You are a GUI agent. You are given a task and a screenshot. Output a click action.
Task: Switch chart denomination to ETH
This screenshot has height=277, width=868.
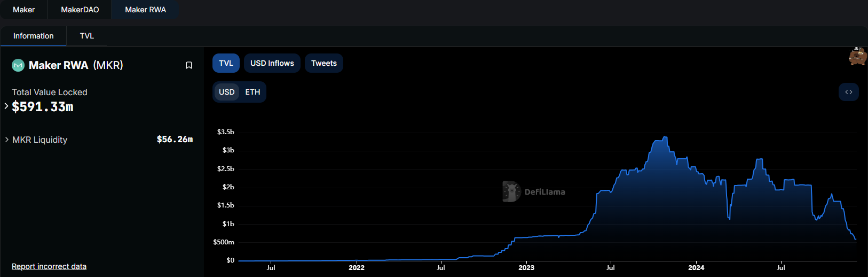pos(252,92)
